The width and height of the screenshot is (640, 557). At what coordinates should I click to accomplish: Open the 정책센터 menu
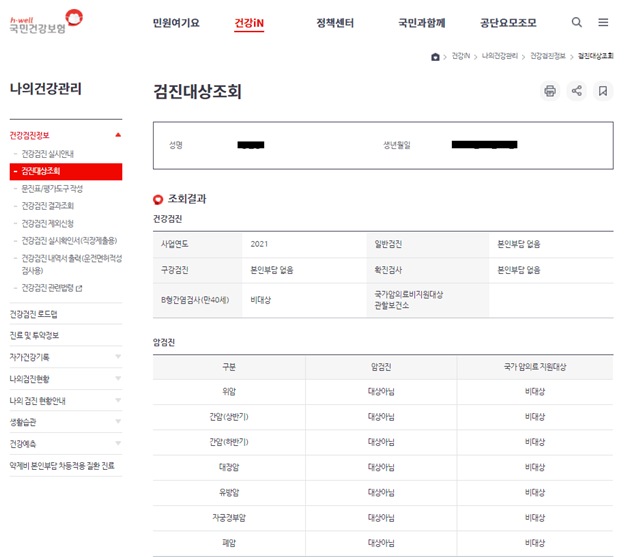(x=335, y=23)
